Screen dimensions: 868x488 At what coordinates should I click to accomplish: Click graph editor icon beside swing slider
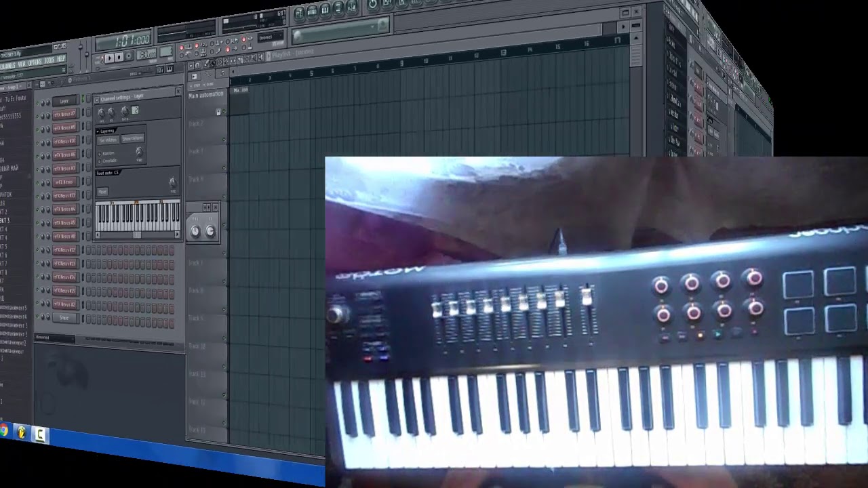[159, 70]
